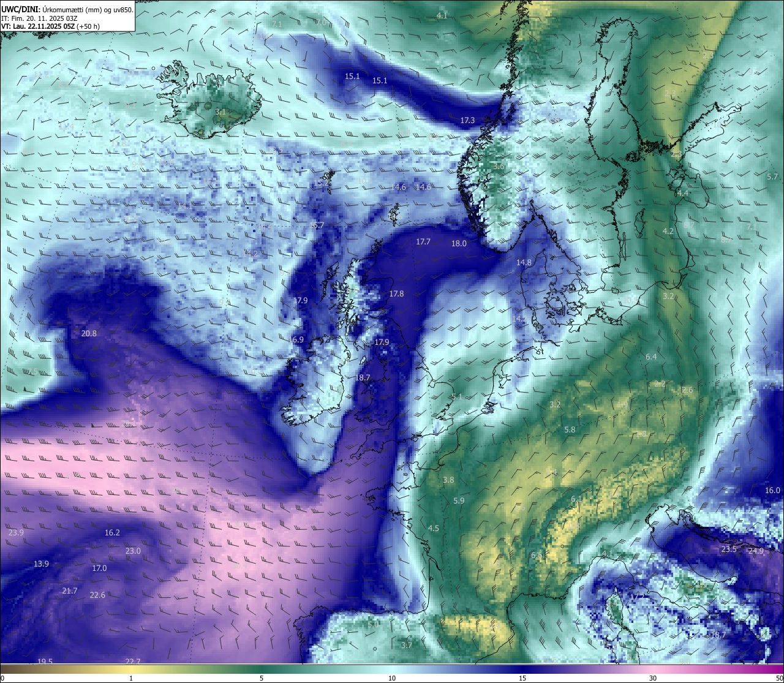This screenshot has height=683, width=784.
Task: Click the 0 tick on the color scale
Action: 2,678
